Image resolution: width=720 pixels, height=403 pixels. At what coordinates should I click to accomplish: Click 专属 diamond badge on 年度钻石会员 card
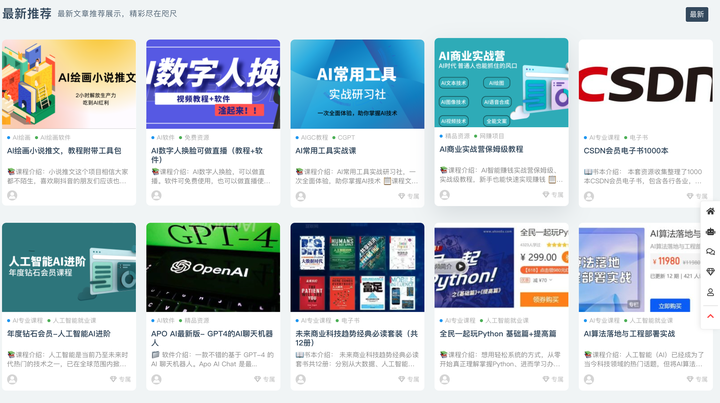(x=120, y=379)
